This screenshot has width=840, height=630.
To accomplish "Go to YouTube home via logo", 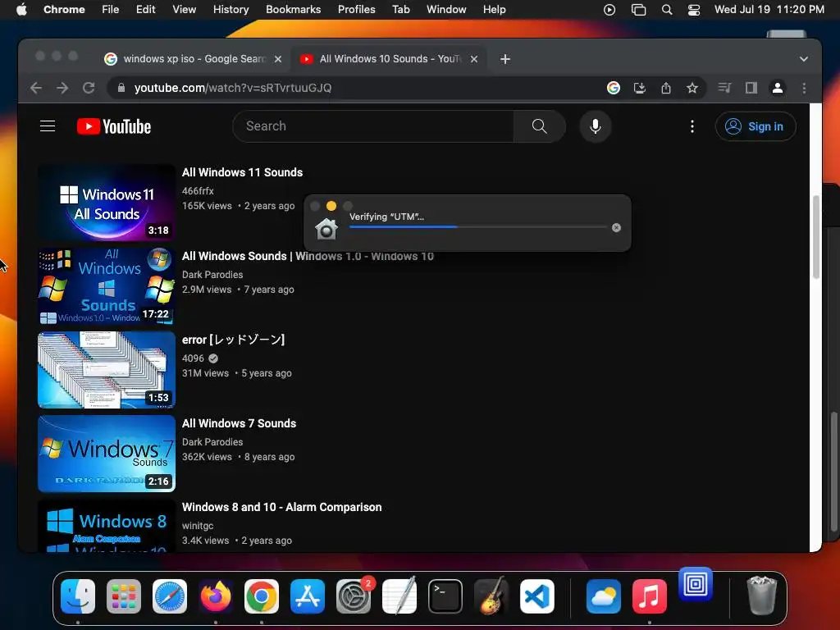I will click(x=114, y=126).
